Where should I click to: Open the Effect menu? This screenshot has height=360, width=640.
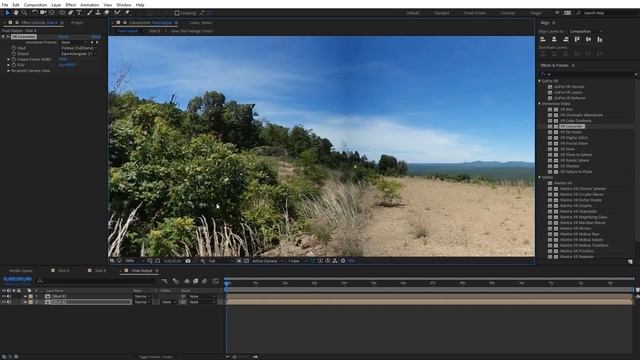[71, 5]
